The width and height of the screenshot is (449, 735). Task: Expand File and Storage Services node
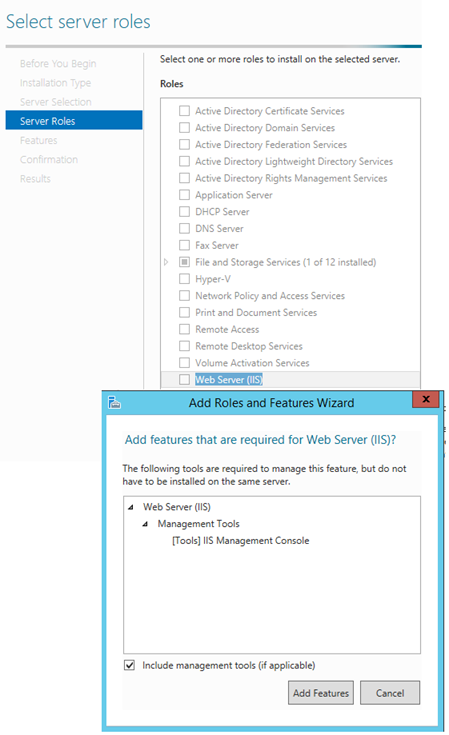166,262
